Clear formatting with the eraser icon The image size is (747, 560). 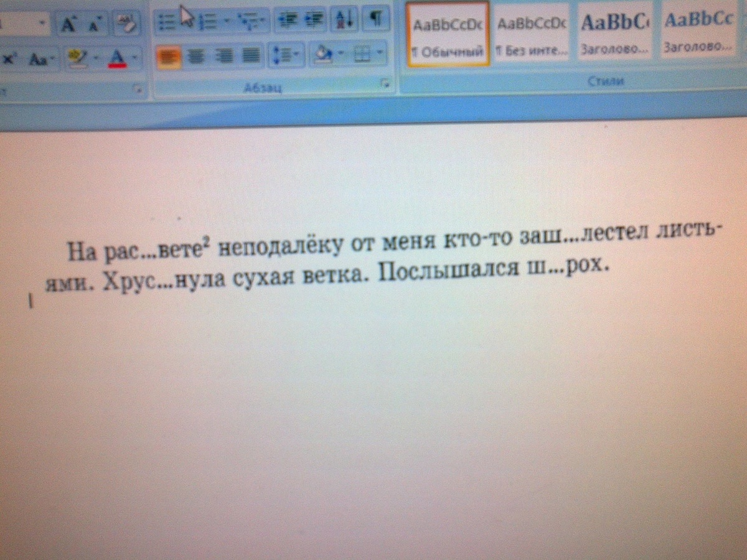tap(127, 24)
